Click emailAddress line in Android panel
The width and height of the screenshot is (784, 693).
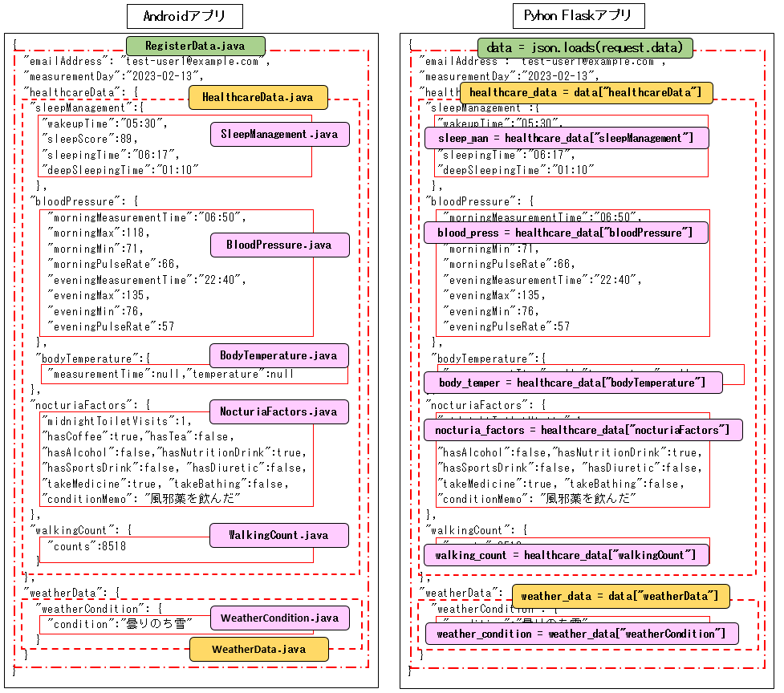[x=147, y=62]
